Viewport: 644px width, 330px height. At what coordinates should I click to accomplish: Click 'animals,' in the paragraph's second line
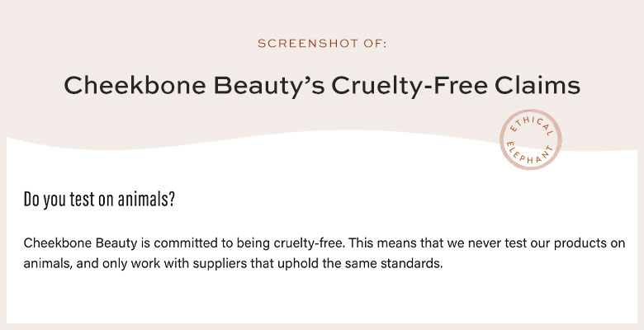coord(48,263)
